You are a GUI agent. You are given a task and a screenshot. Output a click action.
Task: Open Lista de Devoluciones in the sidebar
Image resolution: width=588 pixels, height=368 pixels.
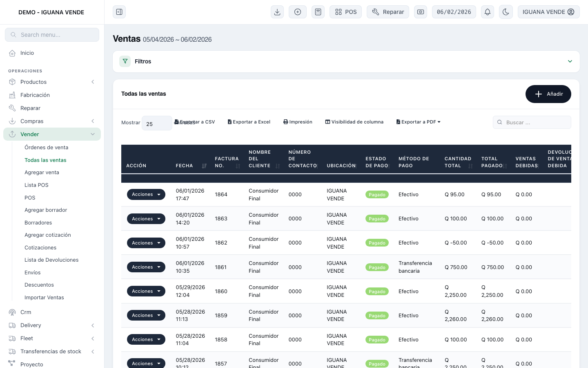51,260
